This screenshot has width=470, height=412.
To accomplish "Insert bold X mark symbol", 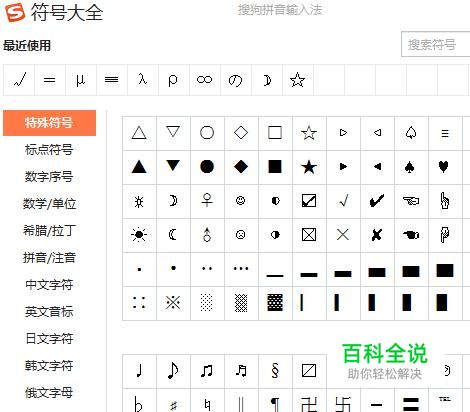I will [x=377, y=235].
